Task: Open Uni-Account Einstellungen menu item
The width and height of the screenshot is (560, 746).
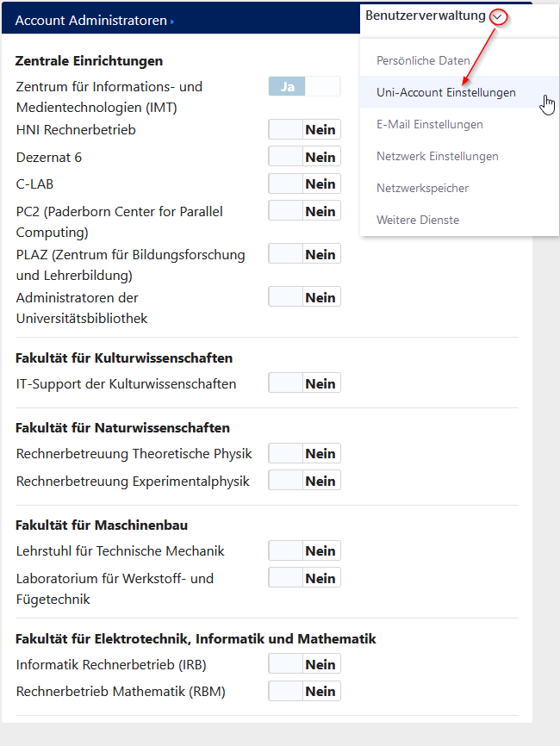Action: click(445, 93)
